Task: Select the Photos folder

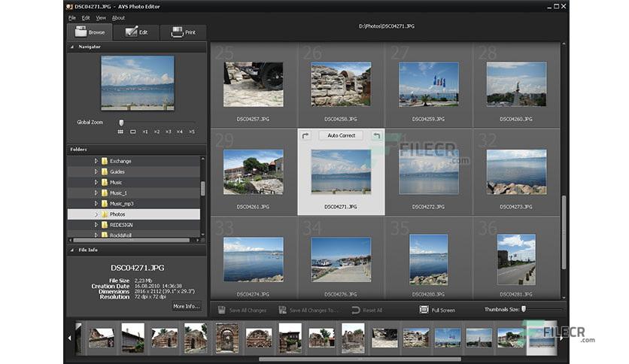Action: [x=134, y=214]
